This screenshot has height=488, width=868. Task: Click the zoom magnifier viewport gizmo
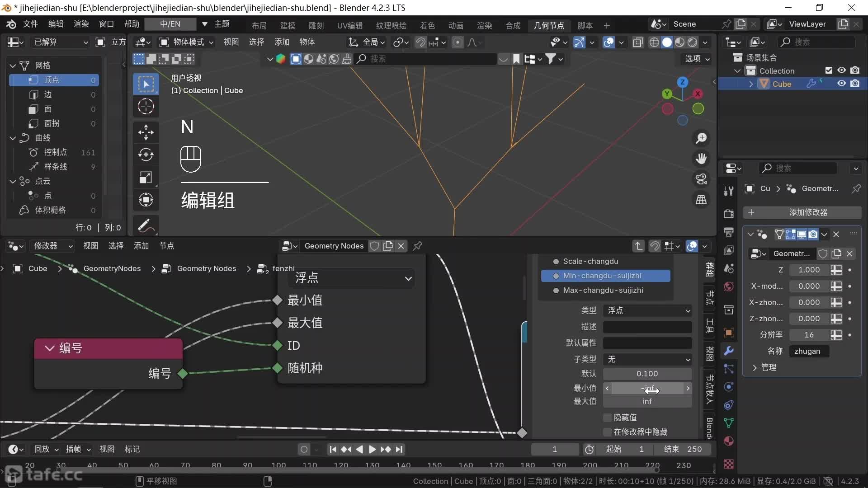point(701,138)
